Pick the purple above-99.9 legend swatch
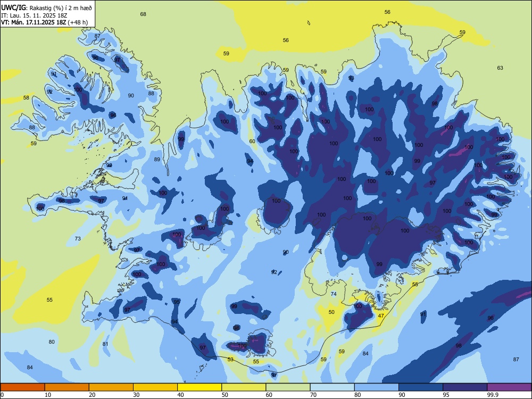 pyautogui.click(x=509, y=387)
